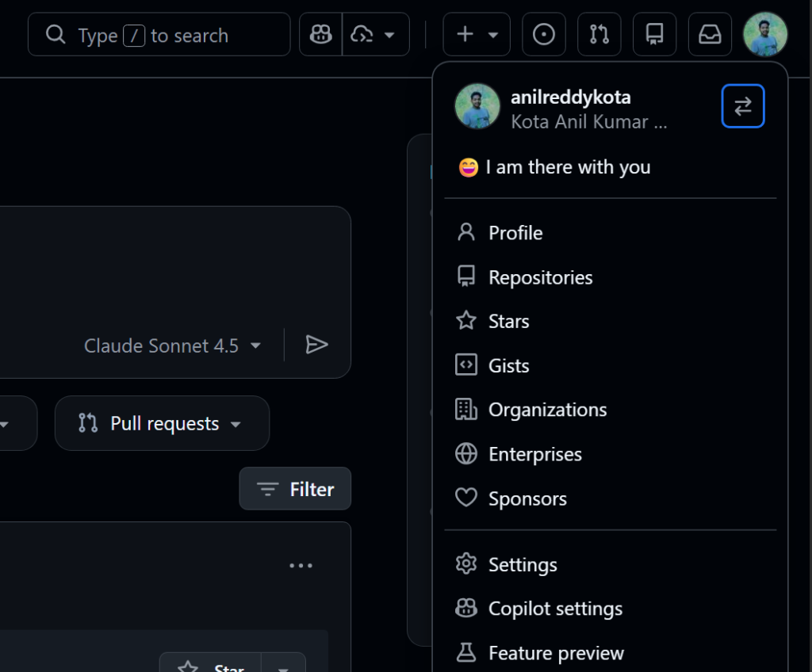Open the Repositories icon in top bar
Image resolution: width=812 pixels, height=672 pixels.
(654, 35)
